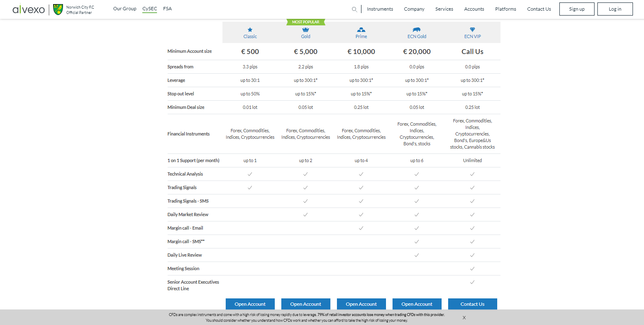Image resolution: width=644 pixels, height=325 pixels.
Task: Click the alvexo logo
Action: (29, 9)
